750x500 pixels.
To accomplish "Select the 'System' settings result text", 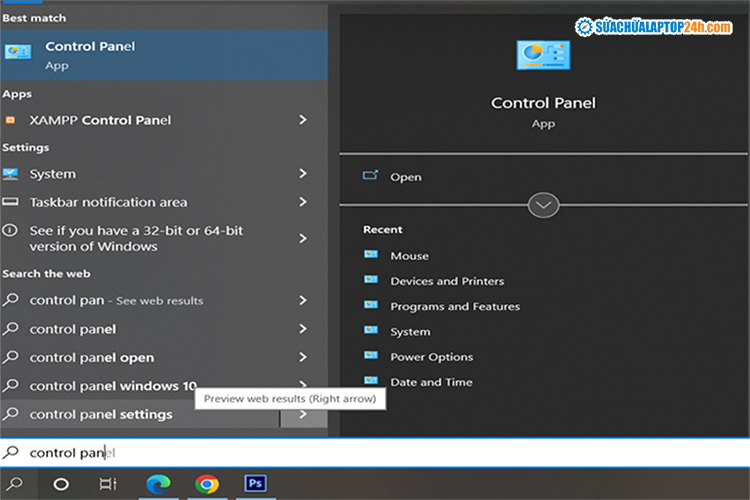I will (53, 174).
